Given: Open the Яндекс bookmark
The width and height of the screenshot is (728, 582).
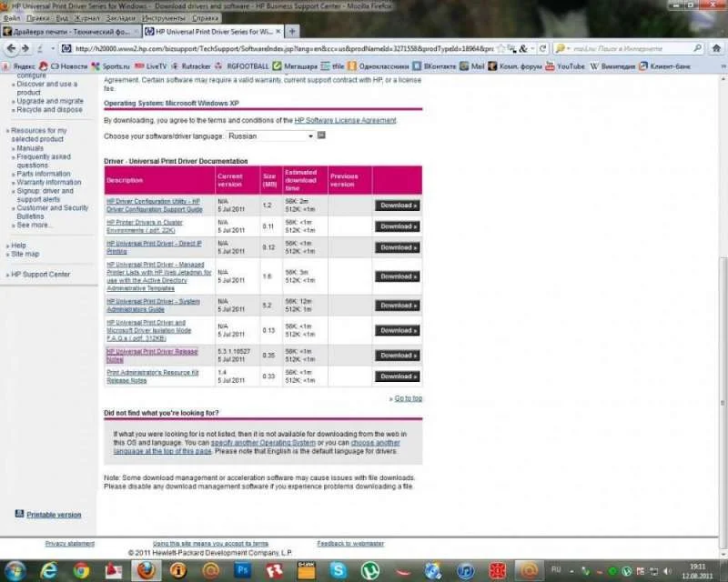Looking at the screenshot, I should click(18, 66).
